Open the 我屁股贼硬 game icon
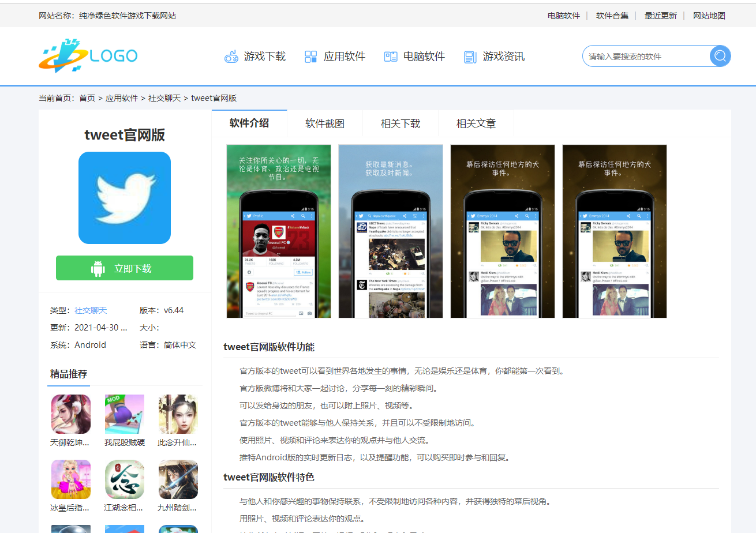The image size is (756, 533). coord(125,414)
